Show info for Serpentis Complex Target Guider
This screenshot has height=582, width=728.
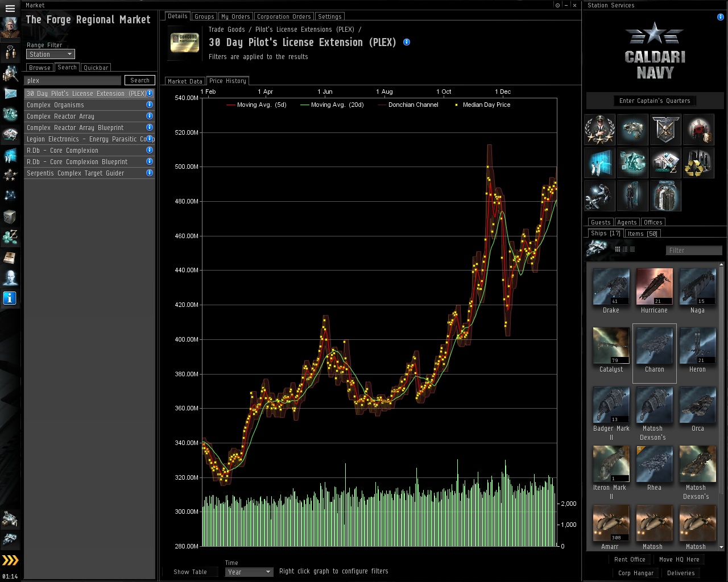150,173
